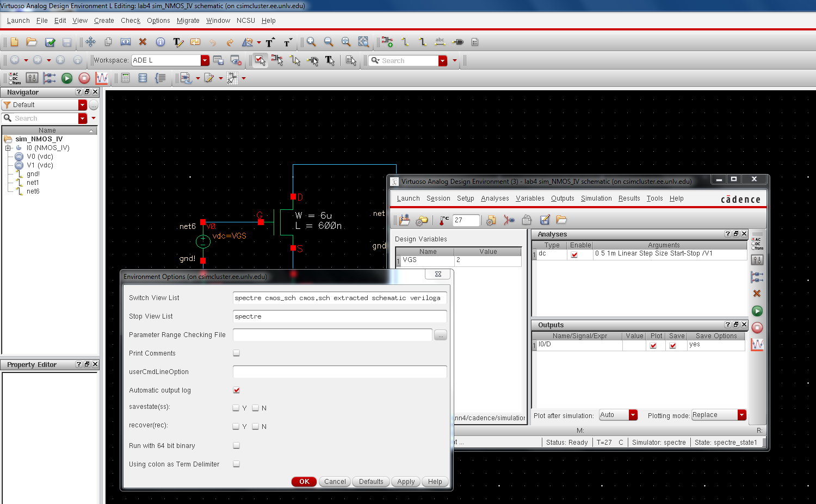Click the Zoom In magnifier icon
816x504 pixels.
click(311, 42)
